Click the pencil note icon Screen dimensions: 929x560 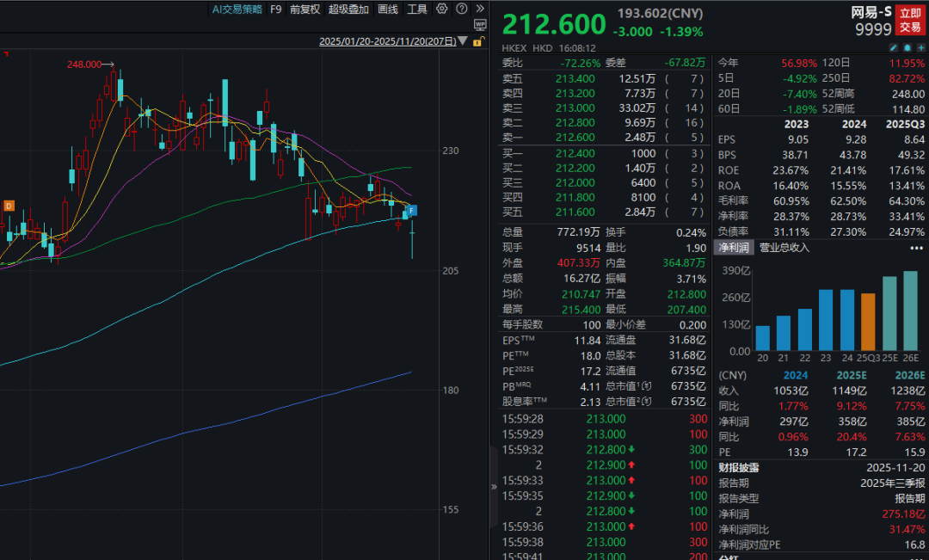(894, 47)
